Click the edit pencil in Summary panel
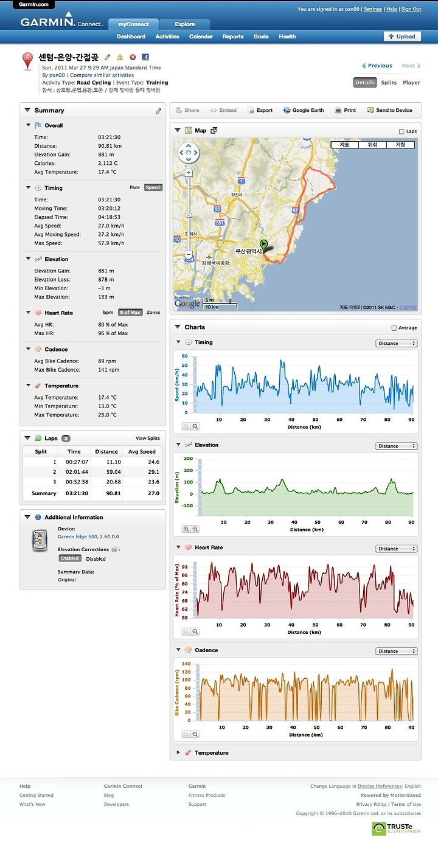Viewport: 438px width, 868px height. [x=159, y=111]
